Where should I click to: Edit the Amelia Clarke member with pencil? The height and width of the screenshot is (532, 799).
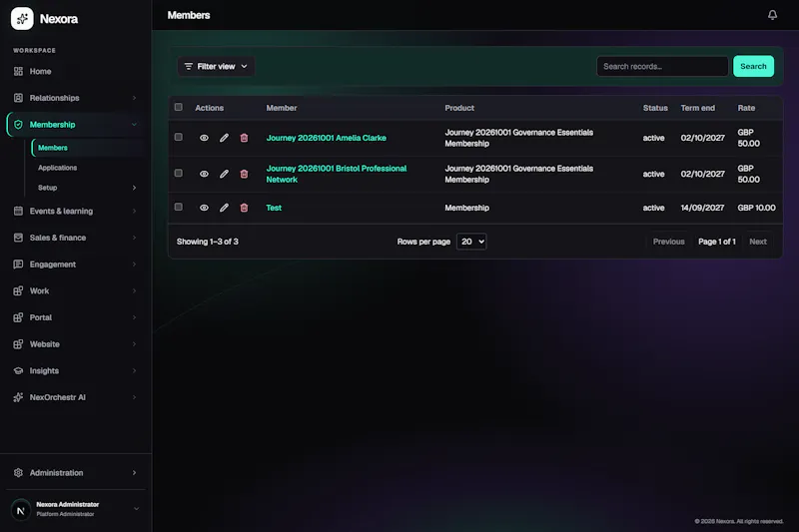224,138
